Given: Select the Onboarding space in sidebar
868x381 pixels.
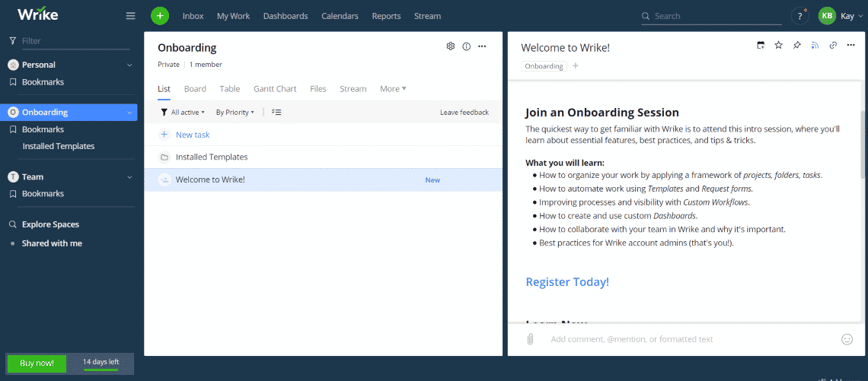Looking at the screenshot, I should tap(69, 113).
